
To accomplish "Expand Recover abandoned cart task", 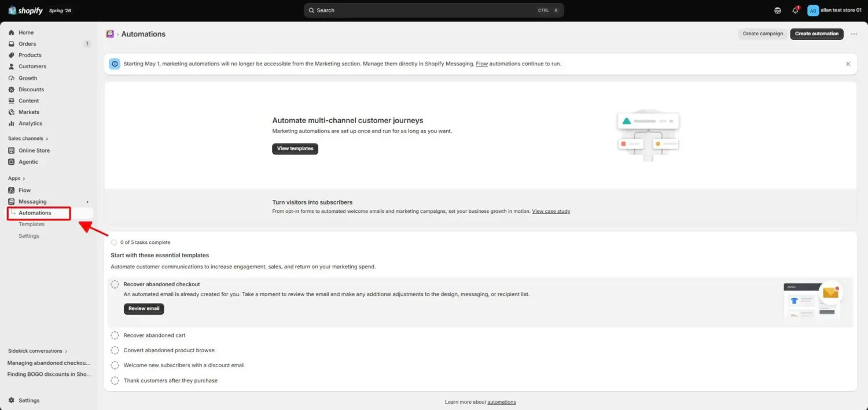I will tap(155, 335).
